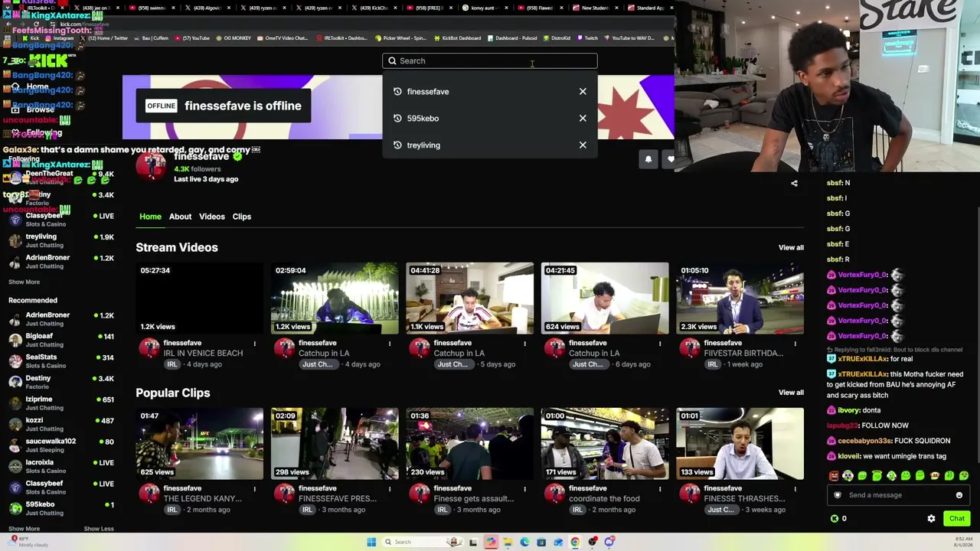Click the angry red emote in quick emotes
The height and width of the screenshot is (551, 980).
833,476
